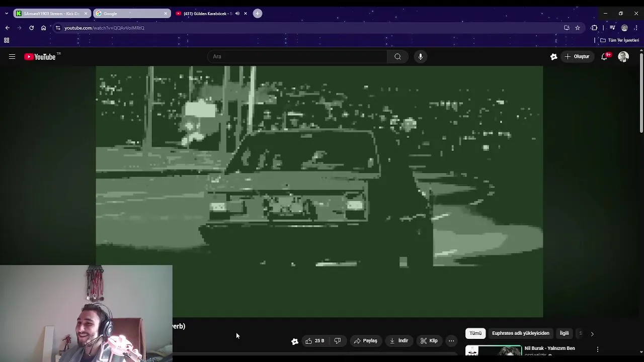Download the video with İndir

coord(398,341)
